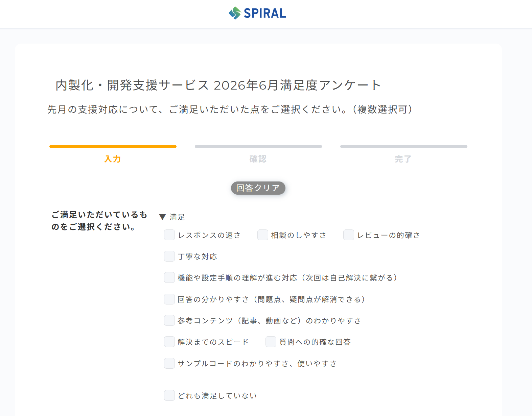Viewport: 532px width, 416px height.
Task: Check the 相談のしやすさ checkbox
Action: [x=263, y=235]
